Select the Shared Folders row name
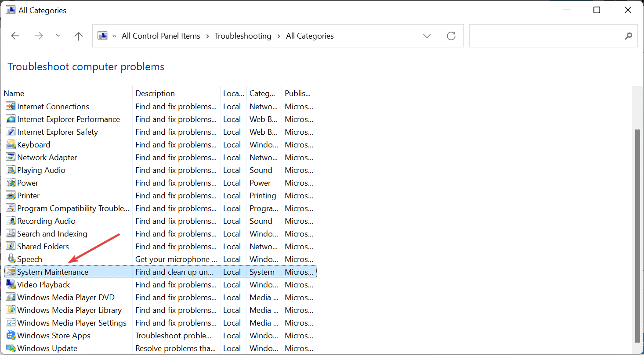The image size is (644, 355). click(x=43, y=247)
